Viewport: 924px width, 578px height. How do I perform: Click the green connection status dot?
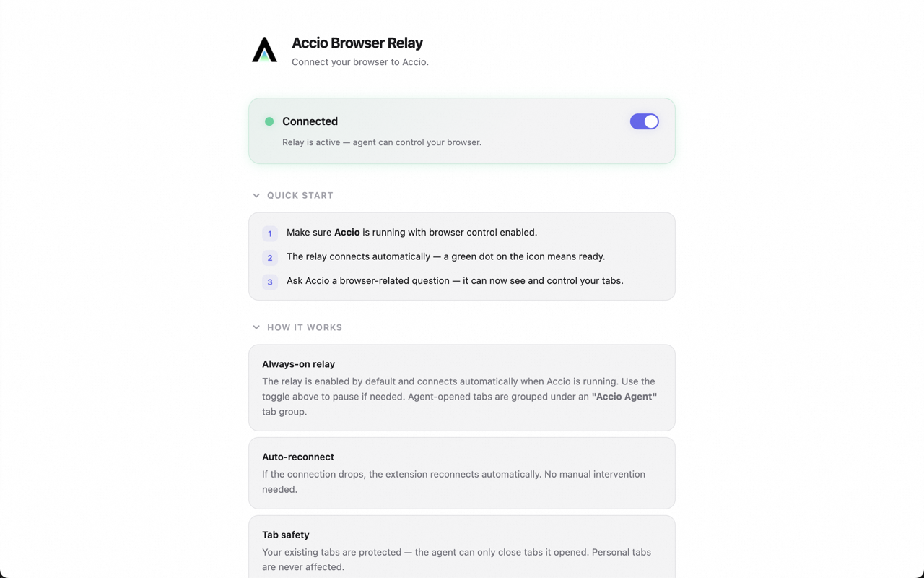269,121
